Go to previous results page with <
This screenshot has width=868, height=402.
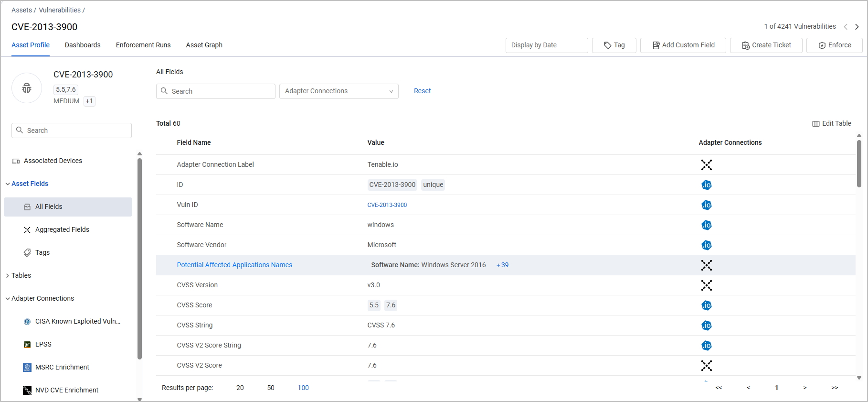748,388
